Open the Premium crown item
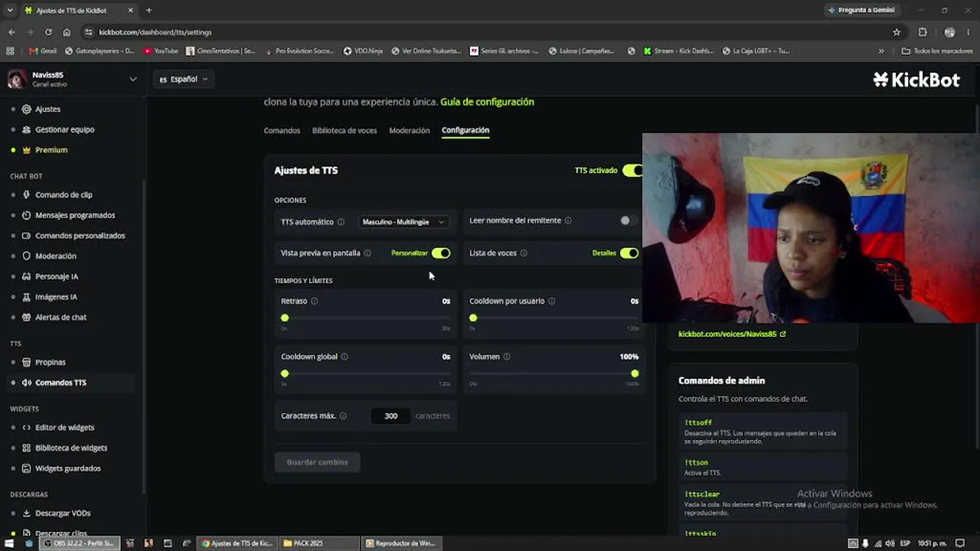 51,150
